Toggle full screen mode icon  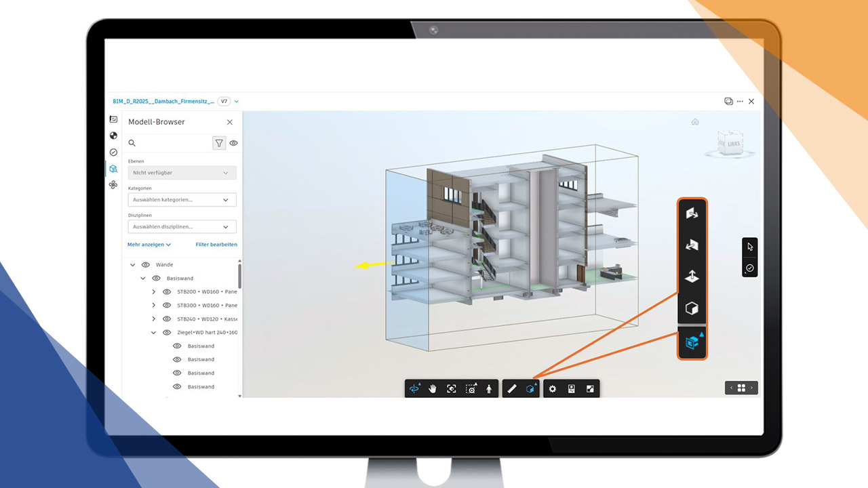590,388
